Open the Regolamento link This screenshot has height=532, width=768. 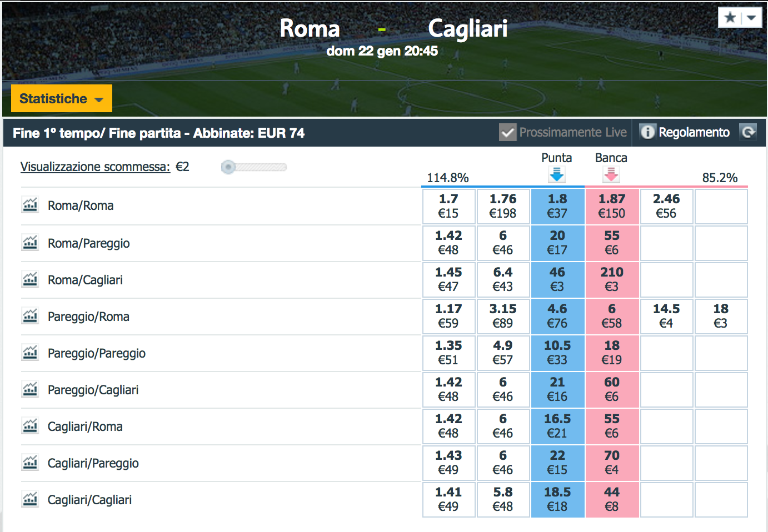point(694,132)
